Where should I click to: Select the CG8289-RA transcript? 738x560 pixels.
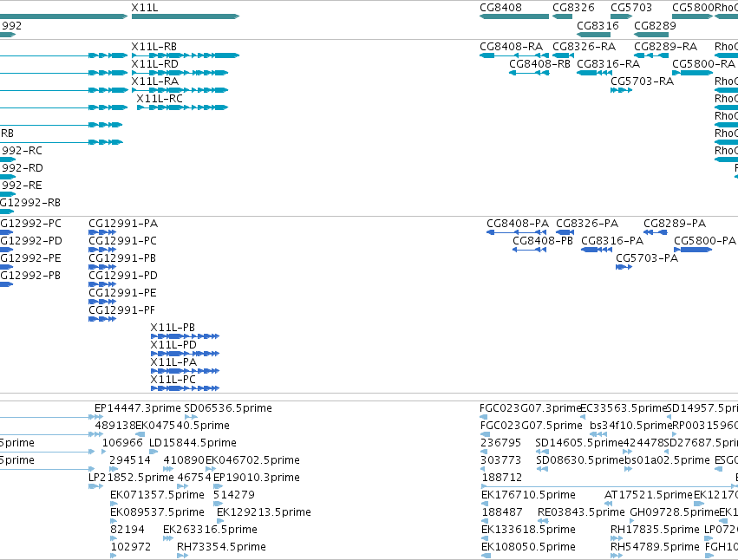(651, 55)
